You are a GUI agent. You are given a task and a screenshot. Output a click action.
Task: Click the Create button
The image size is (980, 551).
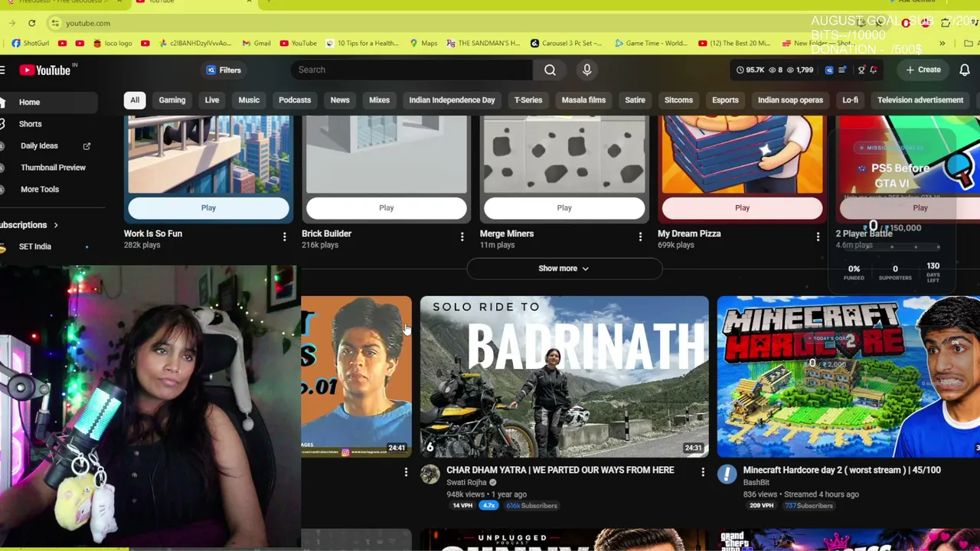(923, 70)
